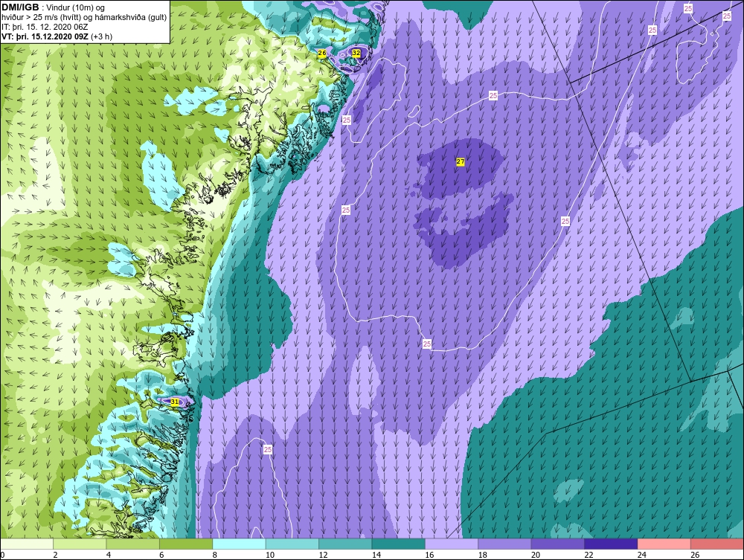Viewport: 744px width, 560px height.
Task: Select the 'IT: þri. 15. 12. 2020 06Z' line
Action: tap(45, 27)
